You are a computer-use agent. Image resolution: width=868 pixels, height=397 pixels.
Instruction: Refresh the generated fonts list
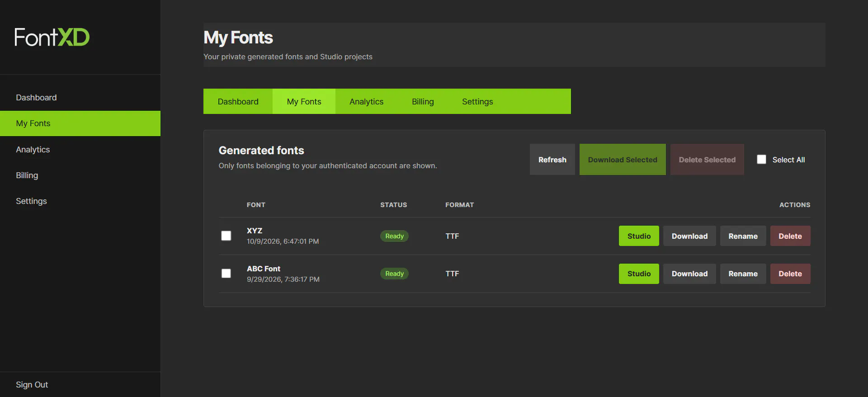click(552, 160)
